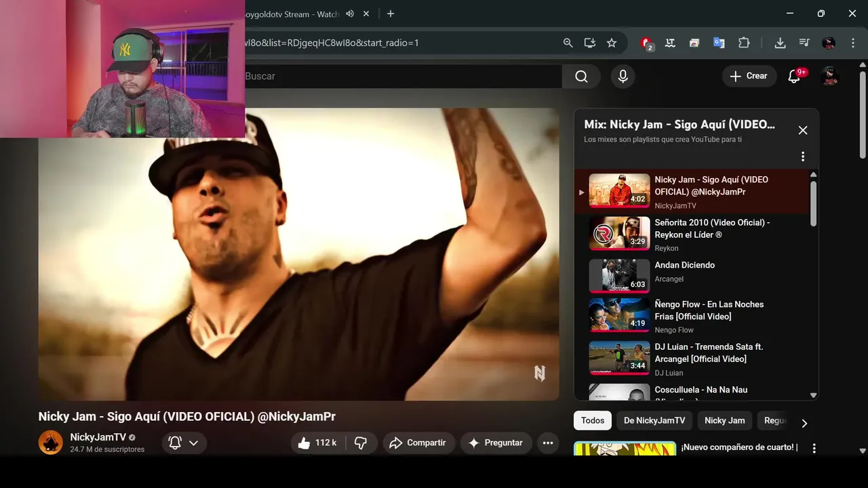Click the Preguntar button
The height and width of the screenshot is (488, 868).
pyautogui.click(x=496, y=443)
